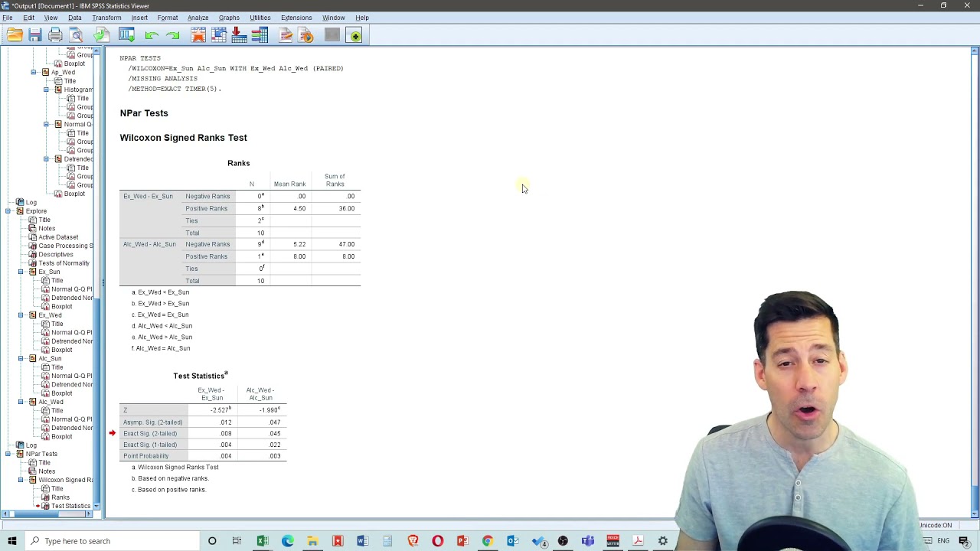The width and height of the screenshot is (980, 551).
Task: Click the NPar Tests heading in output
Action: pyautogui.click(x=144, y=113)
